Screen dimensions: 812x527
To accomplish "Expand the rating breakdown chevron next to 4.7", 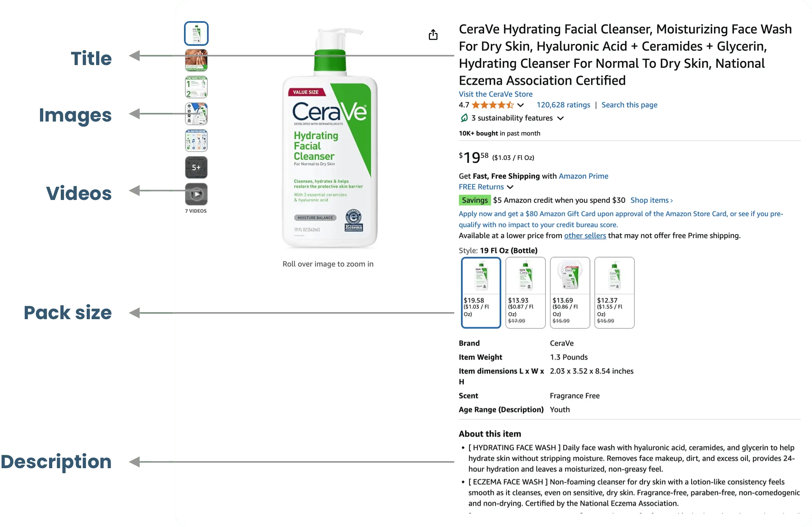I will [x=521, y=105].
